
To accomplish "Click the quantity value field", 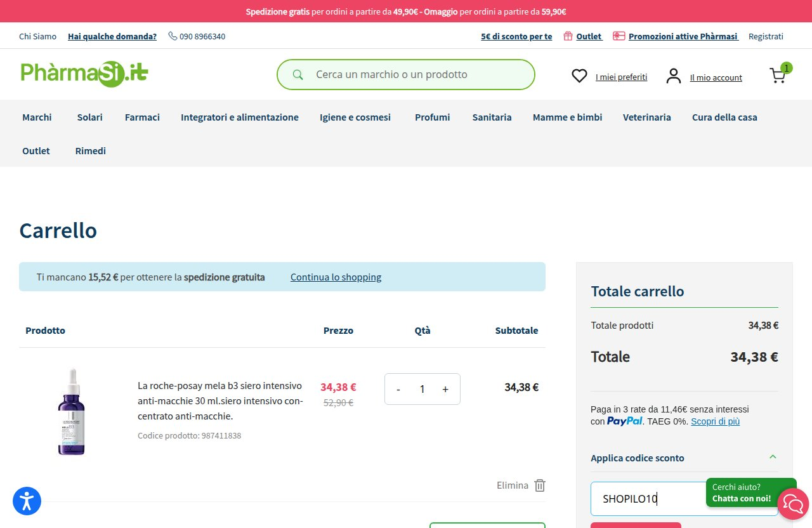I will coord(422,390).
